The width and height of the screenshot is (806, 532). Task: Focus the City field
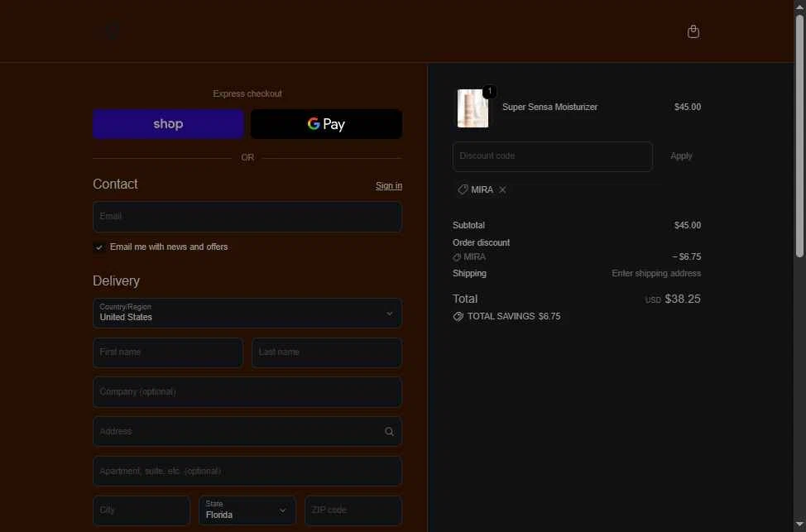142,510
